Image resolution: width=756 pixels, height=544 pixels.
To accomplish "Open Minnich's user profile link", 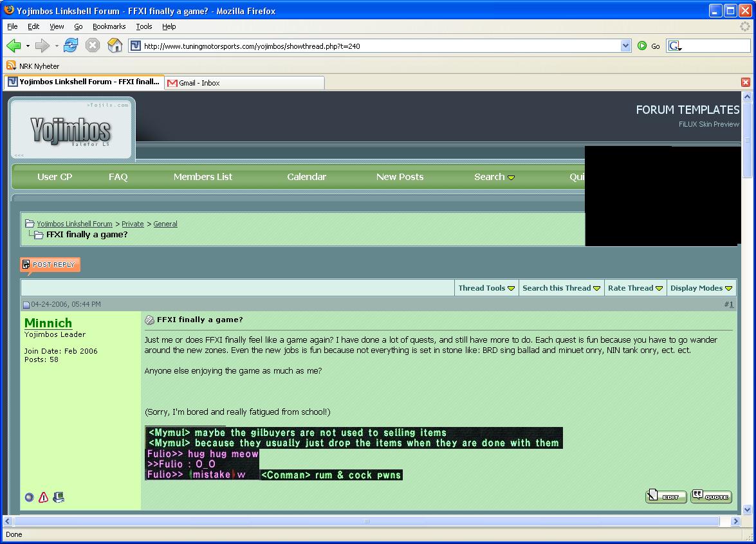I will pyautogui.click(x=48, y=323).
